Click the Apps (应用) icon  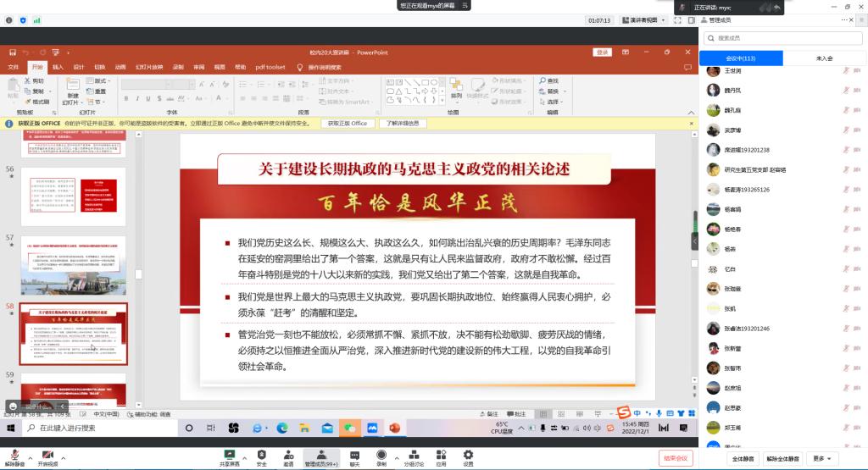coord(441,455)
